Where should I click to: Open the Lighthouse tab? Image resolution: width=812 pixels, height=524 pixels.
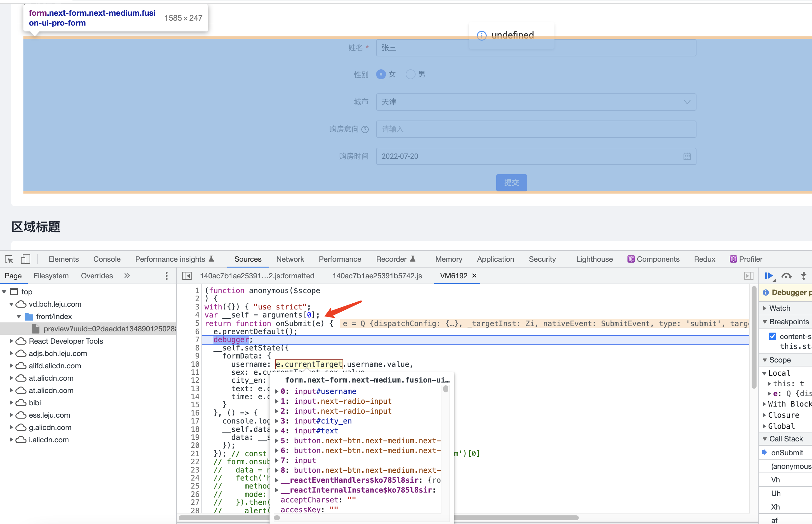point(595,259)
